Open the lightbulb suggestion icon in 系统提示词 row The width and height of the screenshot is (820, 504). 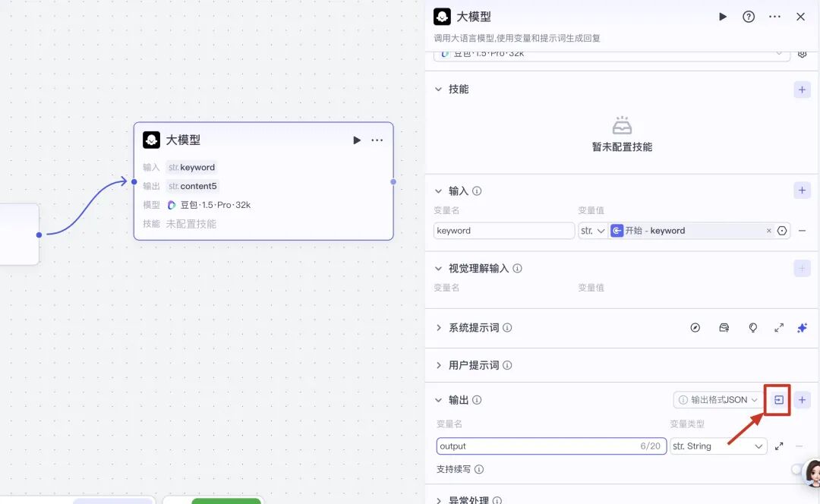752,327
